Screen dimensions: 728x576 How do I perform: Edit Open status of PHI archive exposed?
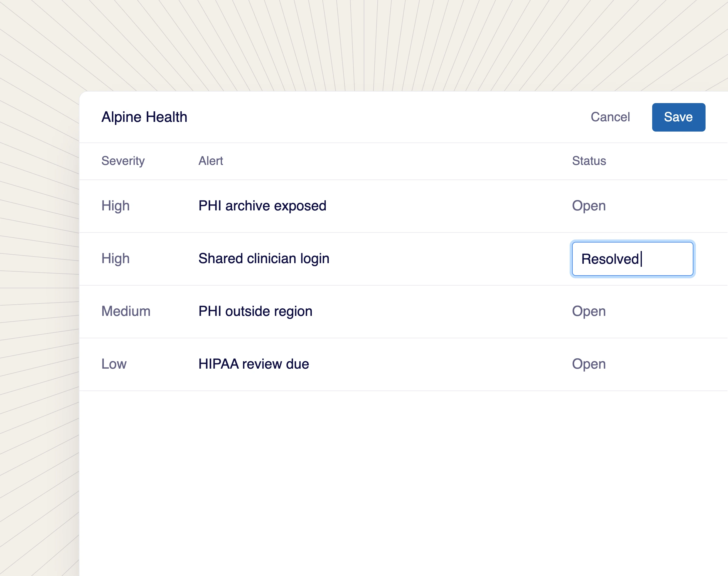tap(589, 206)
